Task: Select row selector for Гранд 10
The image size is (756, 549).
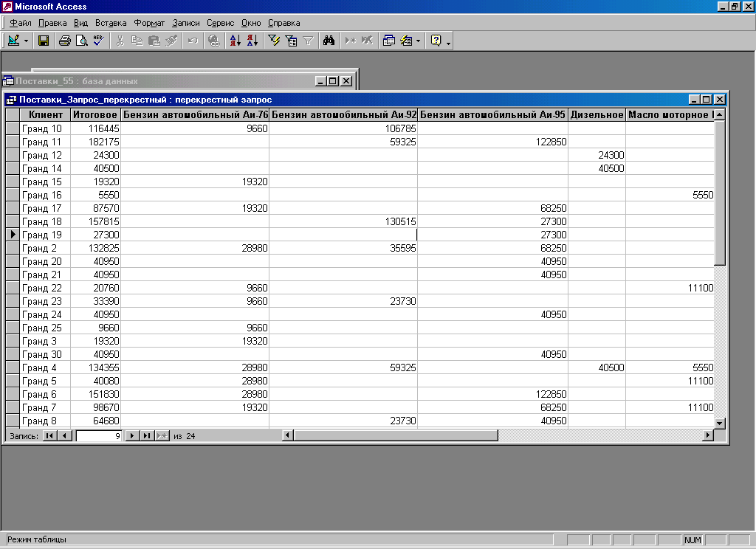Action: pyautogui.click(x=13, y=128)
